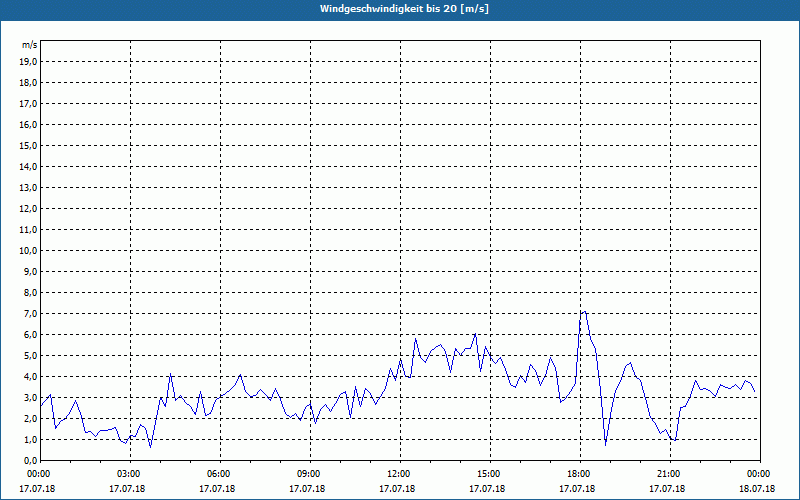
Task: Click the 19,0 y-axis label
Action: tap(28, 62)
